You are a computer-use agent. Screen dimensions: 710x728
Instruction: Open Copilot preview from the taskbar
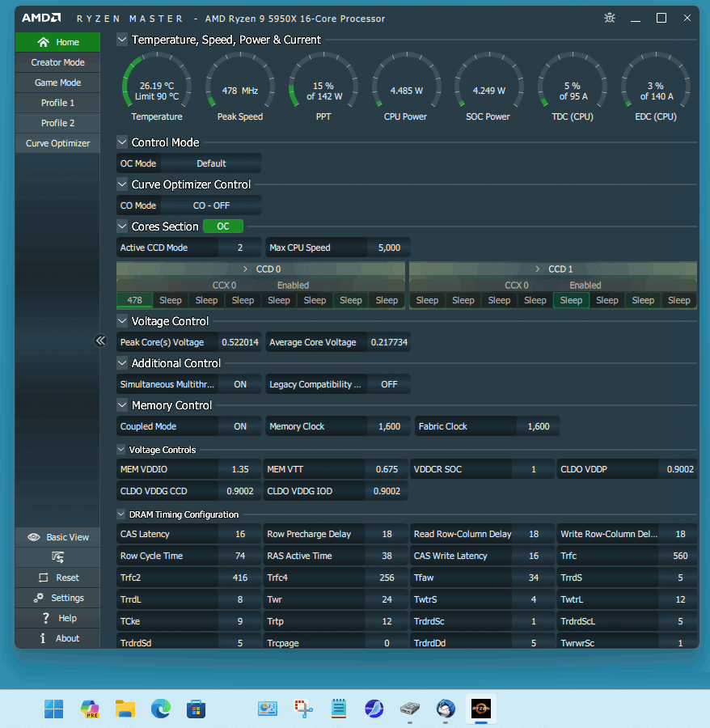[90, 709]
